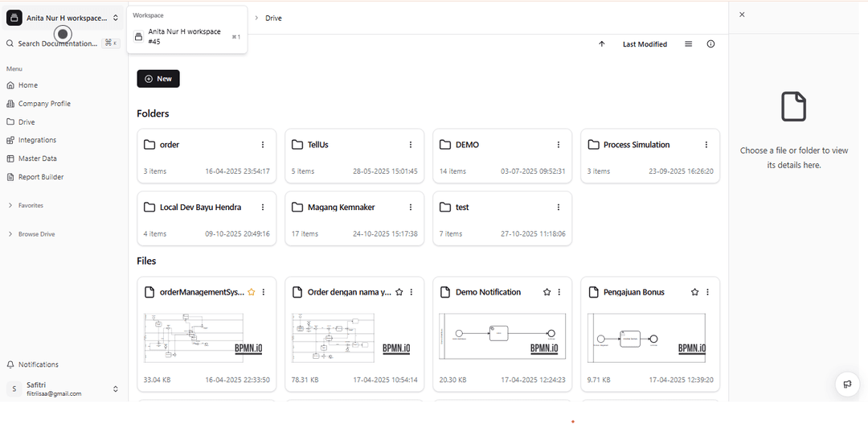This screenshot has height=424, width=868.
Task: Open Notifications from the sidebar
Action: pos(32,364)
